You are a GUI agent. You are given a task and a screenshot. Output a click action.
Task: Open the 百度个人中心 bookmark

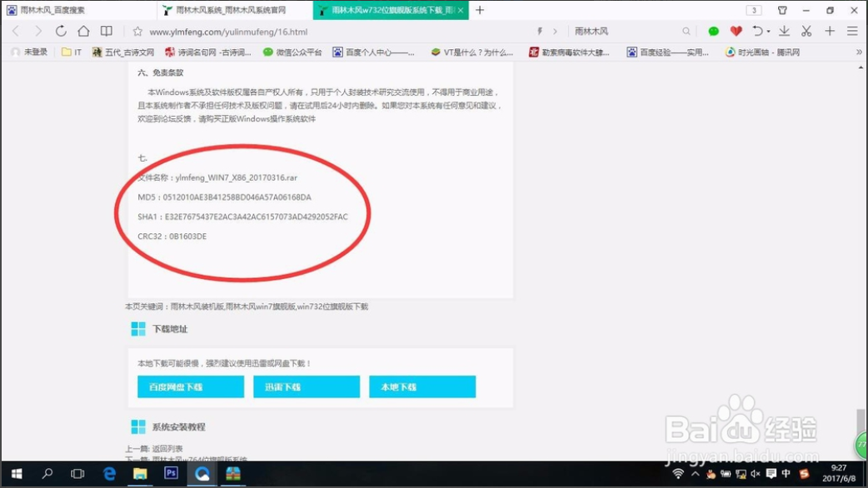coord(374,52)
